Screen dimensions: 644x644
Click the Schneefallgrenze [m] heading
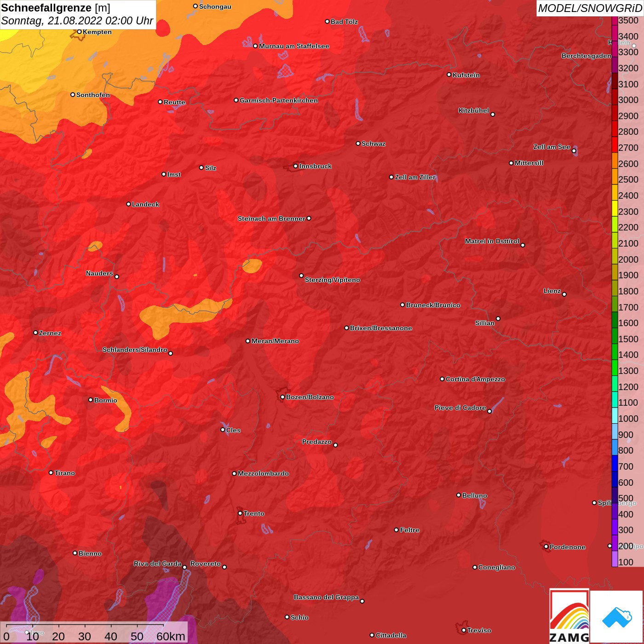pos(56,8)
